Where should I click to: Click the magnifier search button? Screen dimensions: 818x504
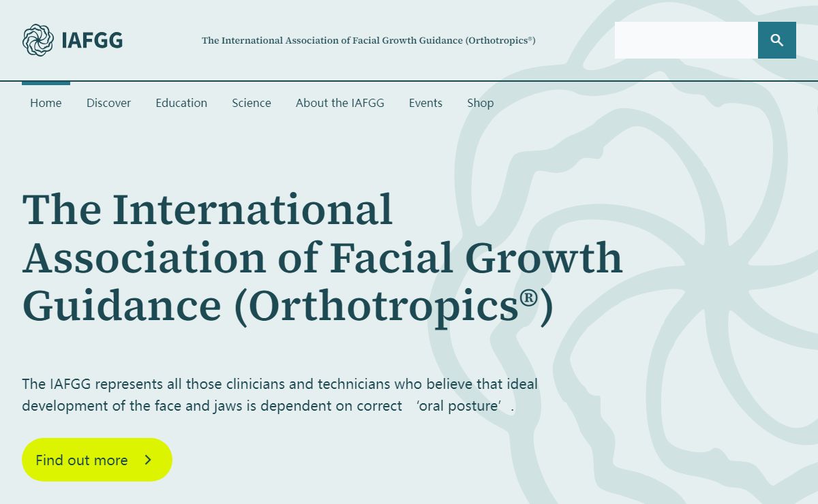[x=777, y=40]
